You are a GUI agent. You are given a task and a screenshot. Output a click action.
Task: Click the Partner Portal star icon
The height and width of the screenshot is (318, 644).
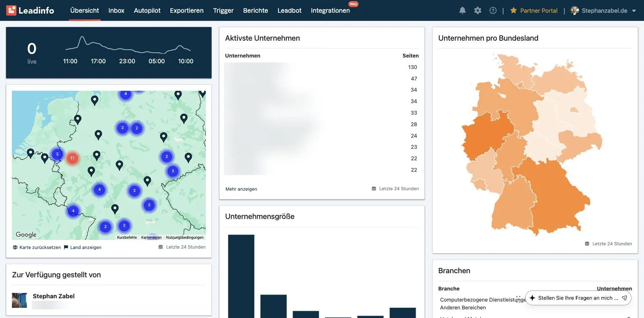pos(513,11)
